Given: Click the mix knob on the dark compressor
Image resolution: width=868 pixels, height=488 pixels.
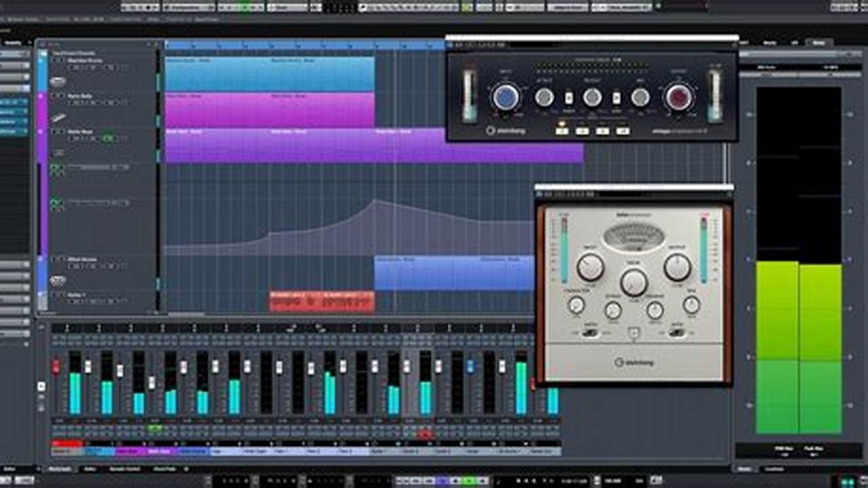Looking at the screenshot, I should (x=640, y=98).
